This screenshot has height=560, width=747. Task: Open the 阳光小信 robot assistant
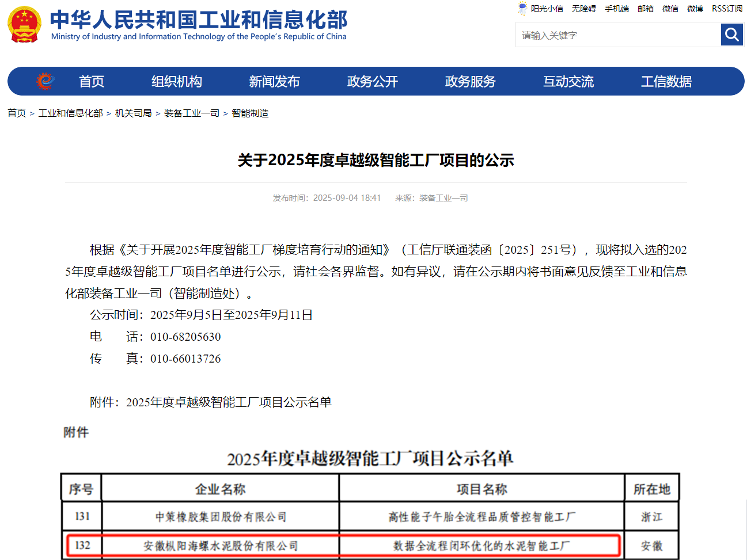point(540,9)
